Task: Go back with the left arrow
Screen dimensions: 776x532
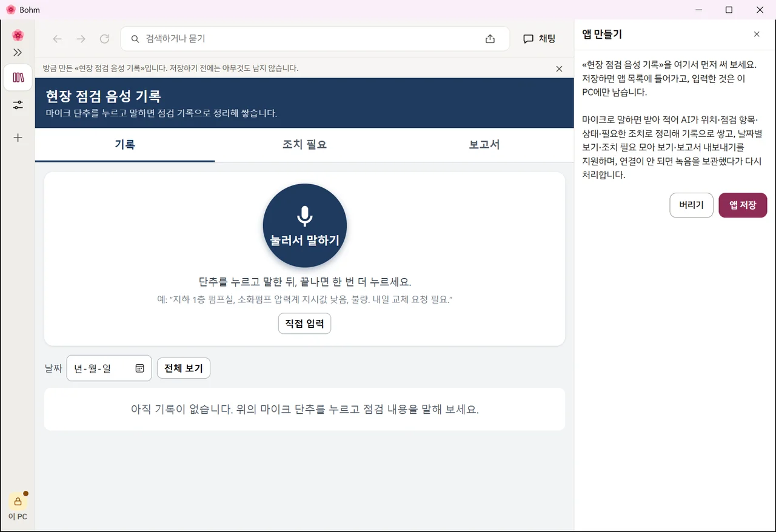Action: click(58, 39)
